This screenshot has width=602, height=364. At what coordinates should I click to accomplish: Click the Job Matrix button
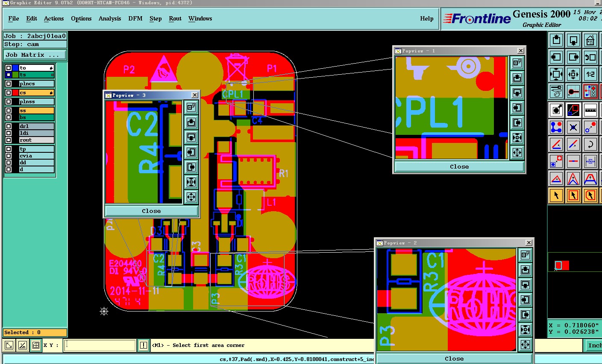tap(35, 55)
